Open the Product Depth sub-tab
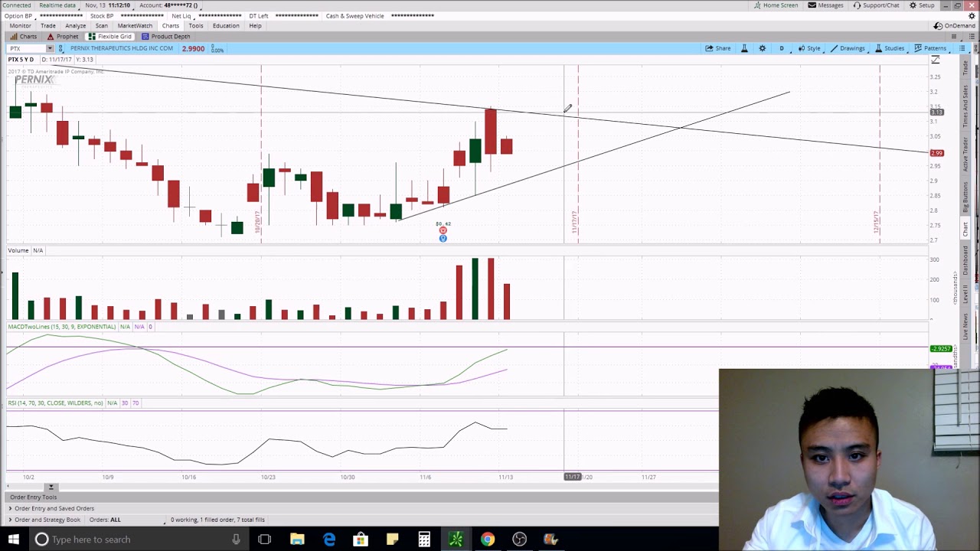 (165, 37)
